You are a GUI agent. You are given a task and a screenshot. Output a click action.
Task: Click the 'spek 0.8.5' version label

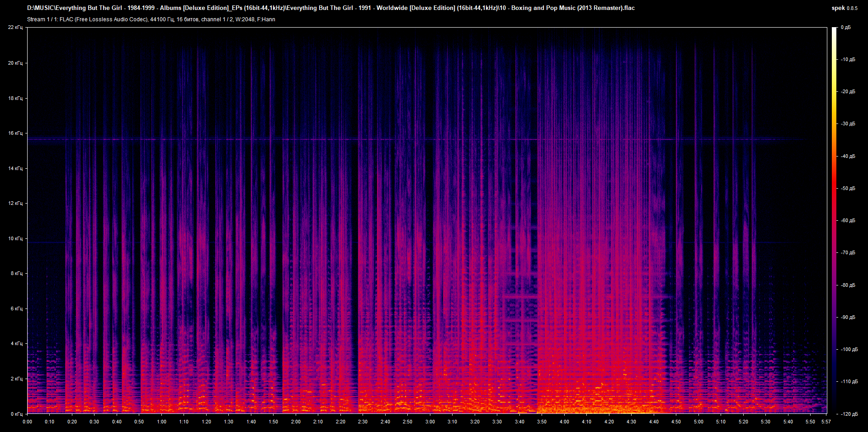point(844,8)
